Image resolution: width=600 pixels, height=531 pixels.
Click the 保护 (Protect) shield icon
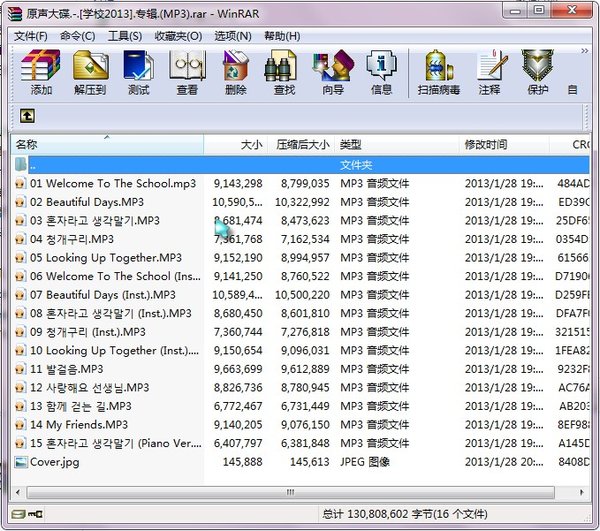[538, 72]
